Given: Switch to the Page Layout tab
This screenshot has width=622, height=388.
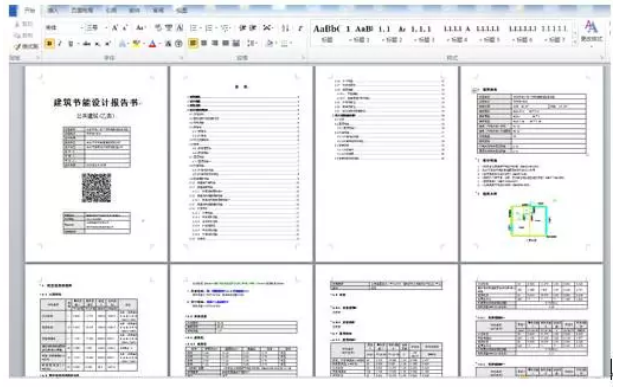Looking at the screenshot, I should [82, 10].
